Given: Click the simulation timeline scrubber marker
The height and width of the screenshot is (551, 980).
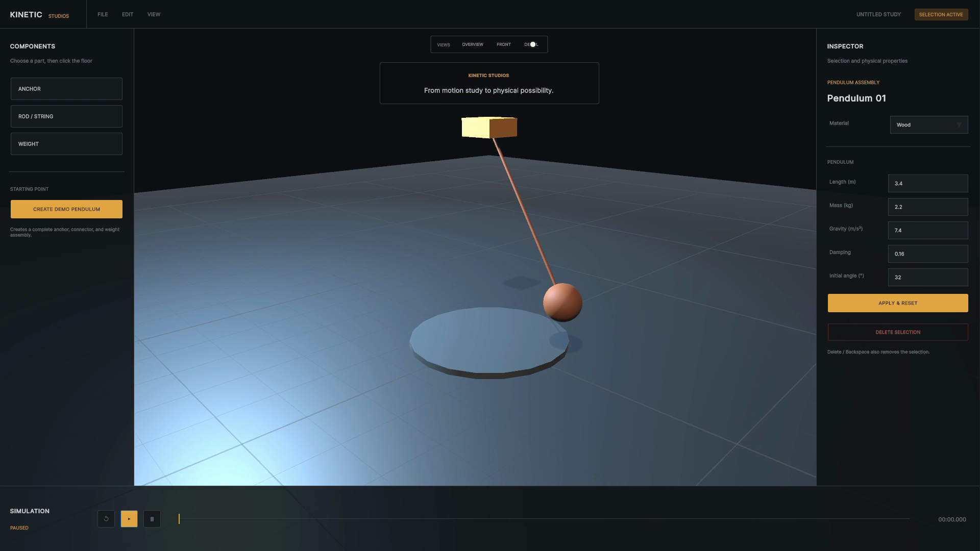Looking at the screenshot, I should pos(179,519).
